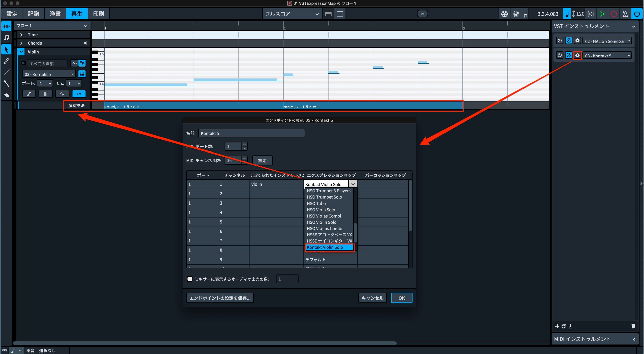Show the dynamics lane on the Violin track
The image size is (644, 354).
point(29,94)
